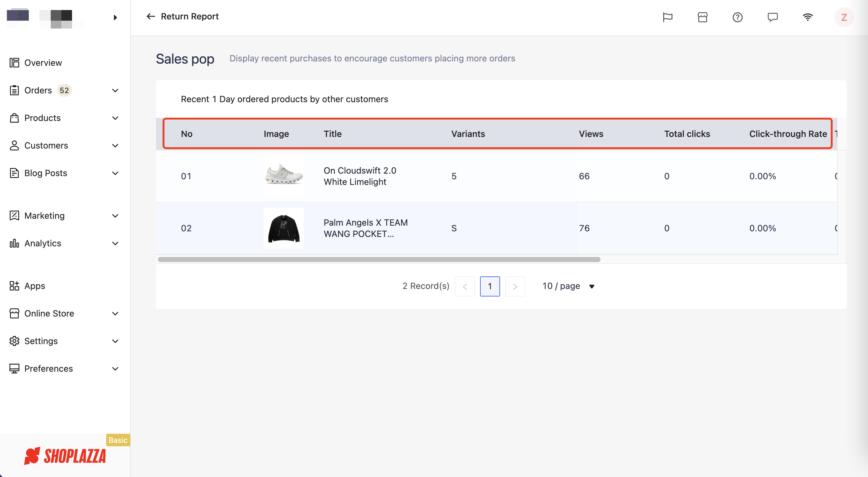Click the Palm Angels jacket thumbnail
The height and width of the screenshot is (477, 868).
283,228
